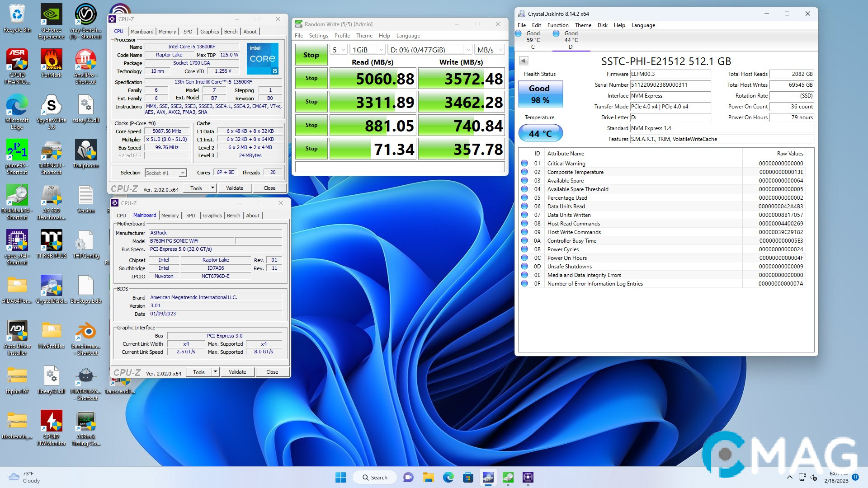Click the Windows Start button on taskbar
Screen dimensions: 868x488
[340, 477]
